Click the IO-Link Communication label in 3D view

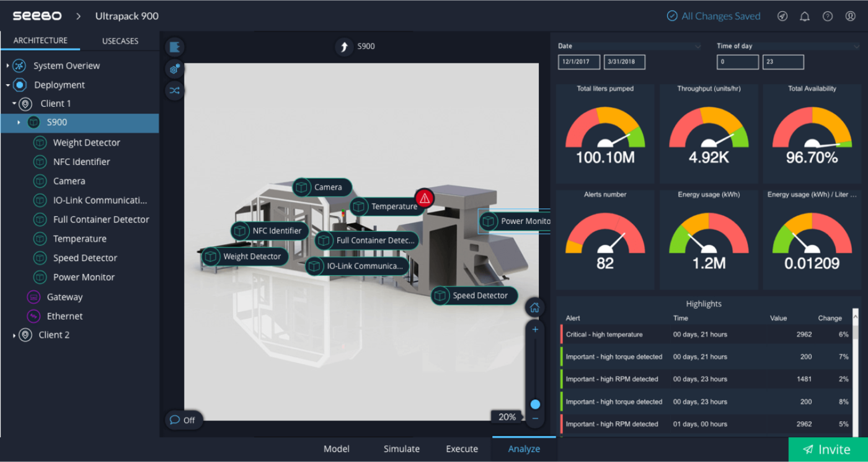(x=358, y=266)
